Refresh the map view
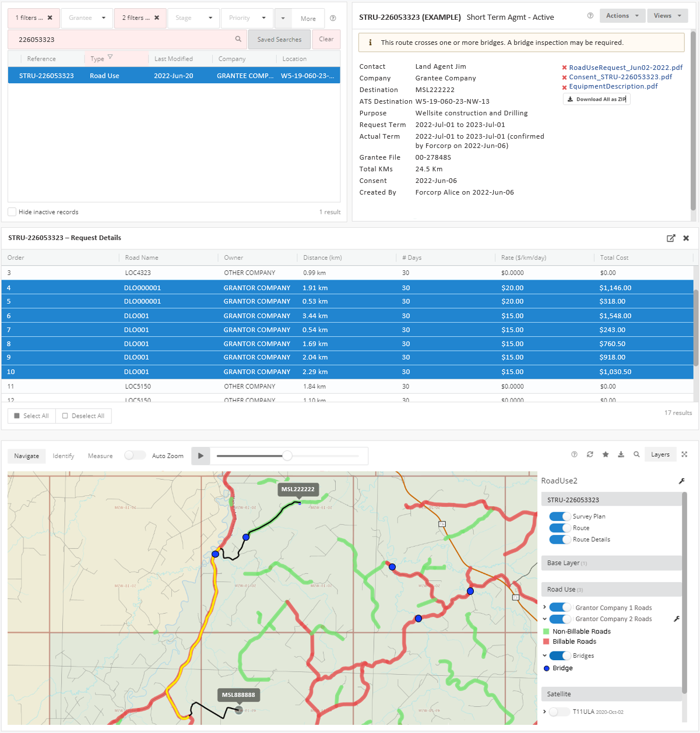Screen dimensions: 700x733 click(x=590, y=454)
